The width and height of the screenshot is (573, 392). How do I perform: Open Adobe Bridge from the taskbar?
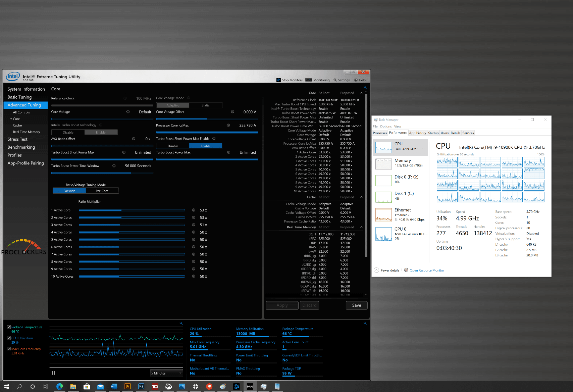(x=127, y=386)
